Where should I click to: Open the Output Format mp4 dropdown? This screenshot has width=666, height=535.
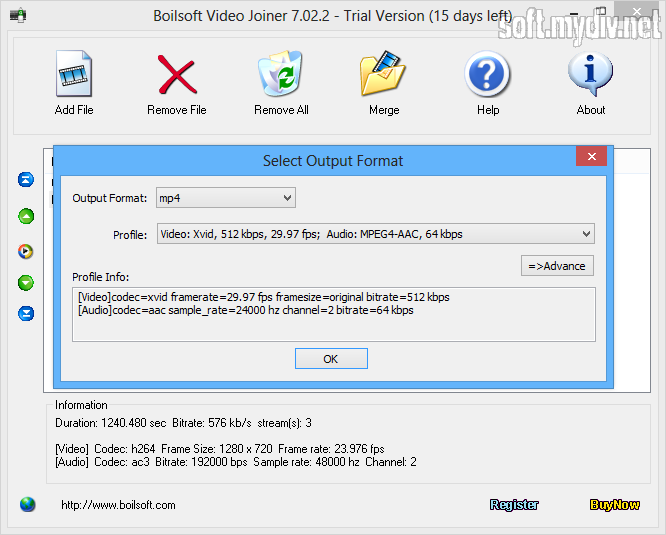(x=226, y=198)
